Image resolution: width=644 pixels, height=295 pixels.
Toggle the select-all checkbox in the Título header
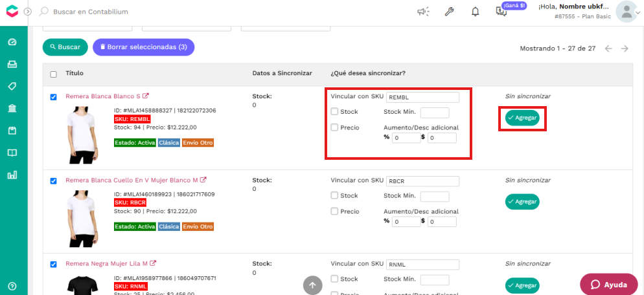click(x=53, y=74)
